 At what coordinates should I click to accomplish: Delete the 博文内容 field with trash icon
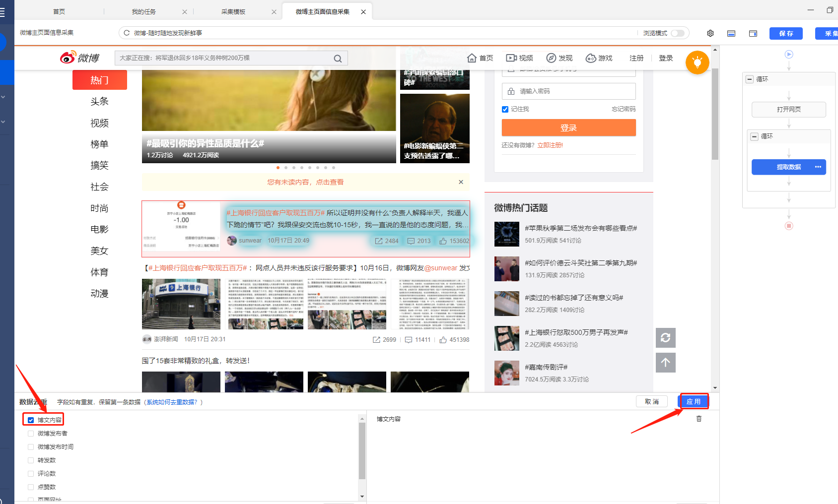click(699, 419)
